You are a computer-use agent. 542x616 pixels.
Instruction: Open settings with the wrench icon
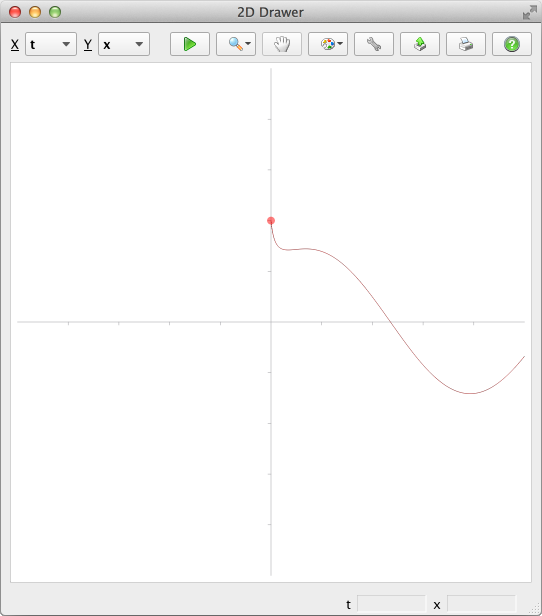click(x=374, y=44)
